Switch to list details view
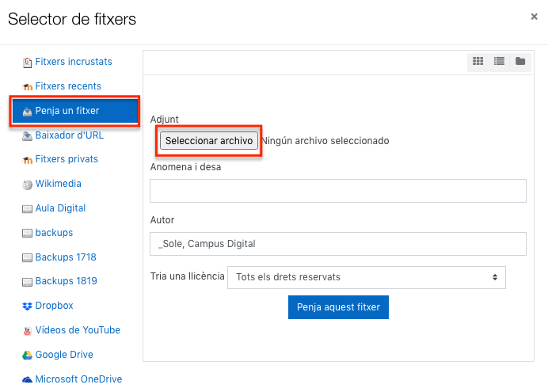 (499, 61)
